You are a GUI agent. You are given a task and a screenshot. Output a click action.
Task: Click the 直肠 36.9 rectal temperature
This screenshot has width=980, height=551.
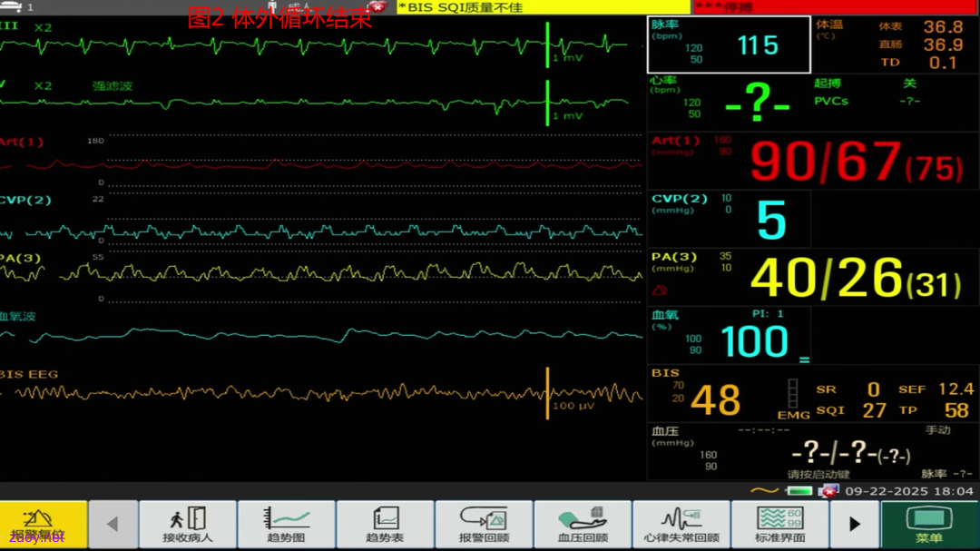(x=920, y=44)
